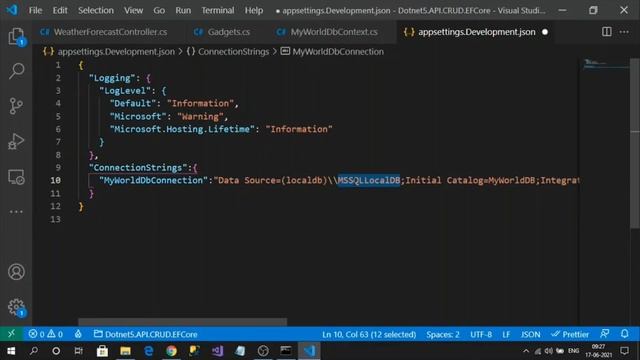This screenshot has height=360, width=640.
Task: Open the volume control in system tray
Action: click(x=549, y=351)
